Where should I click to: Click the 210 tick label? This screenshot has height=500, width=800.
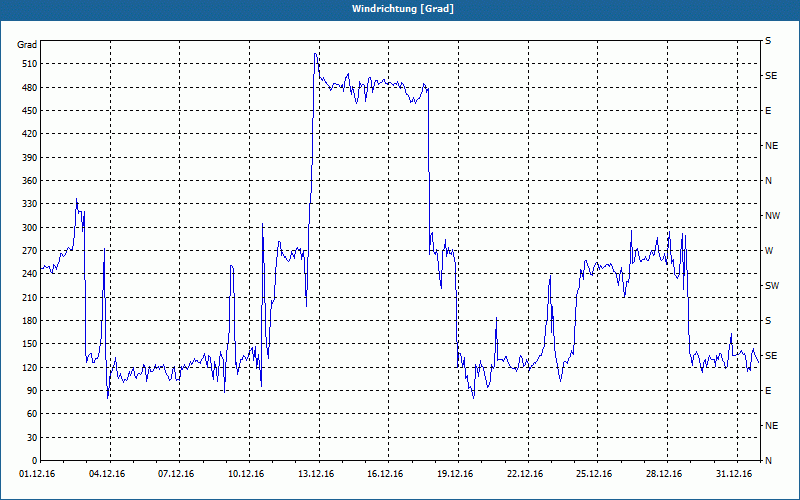coord(30,297)
